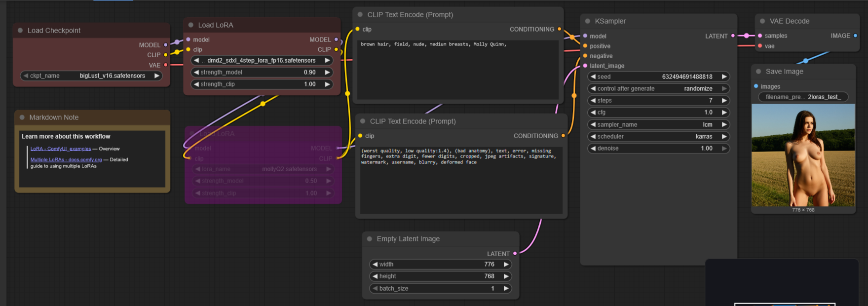Click the clip input socket on dmd2 Load LoRA
The height and width of the screenshot is (306, 868).
(x=188, y=49)
